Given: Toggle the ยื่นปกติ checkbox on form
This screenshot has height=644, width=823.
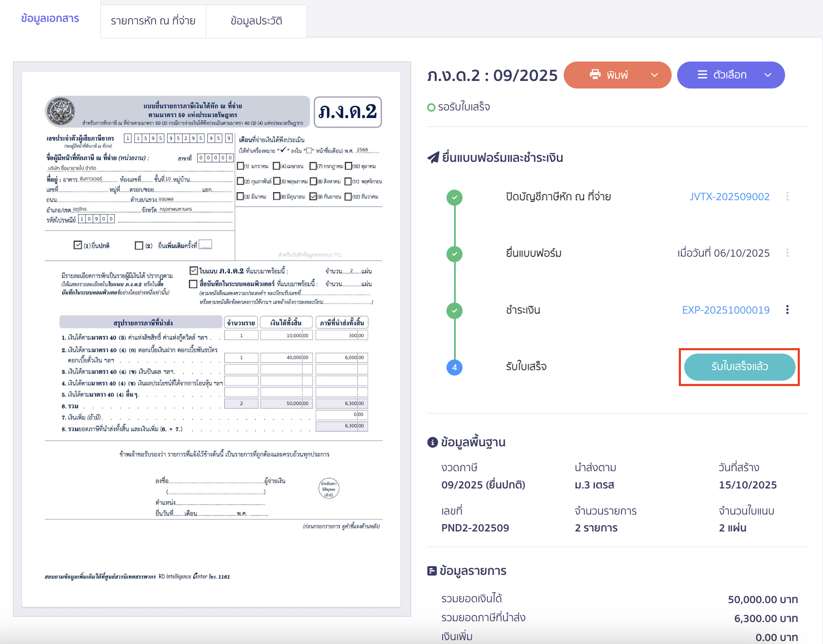Looking at the screenshot, I should pos(78,245).
